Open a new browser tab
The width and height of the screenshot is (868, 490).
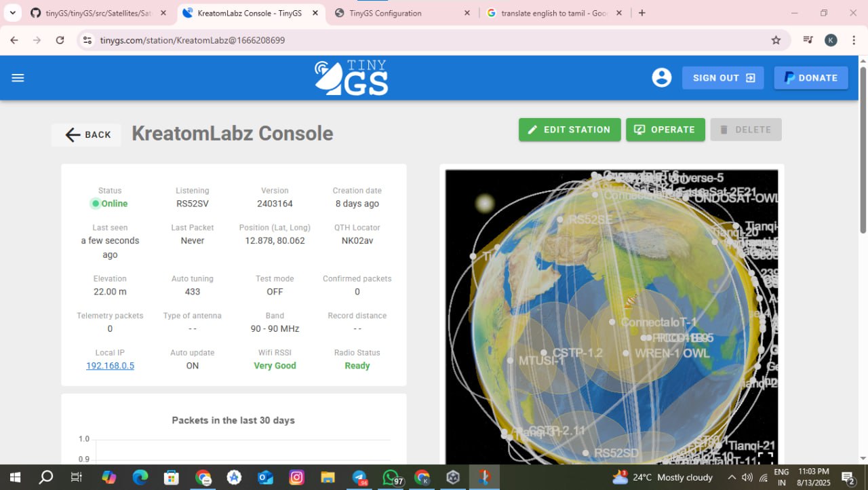(x=642, y=13)
